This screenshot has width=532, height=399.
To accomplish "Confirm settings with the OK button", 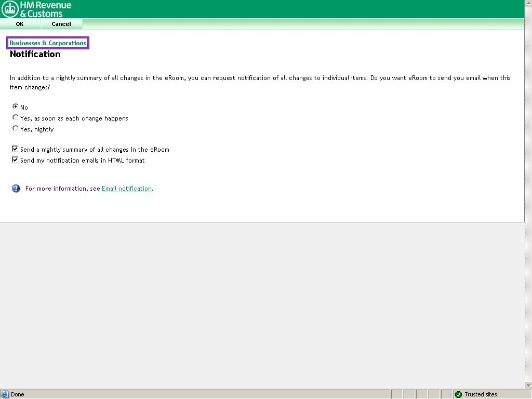I will coord(20,24).
